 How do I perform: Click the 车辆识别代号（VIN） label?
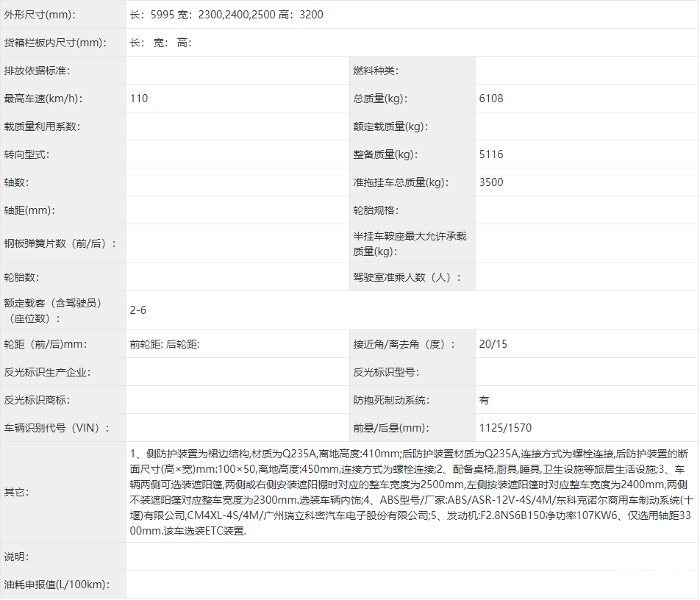(x=57, y=429)
